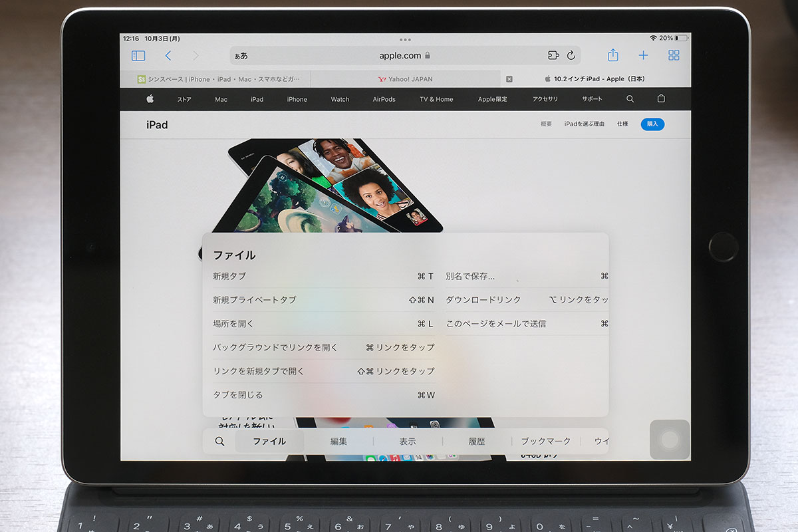Screen dimensions: 798x532
Task: Open TV & Home in Apple navigation
Action: pyautogui.click(x=436, y=100)
